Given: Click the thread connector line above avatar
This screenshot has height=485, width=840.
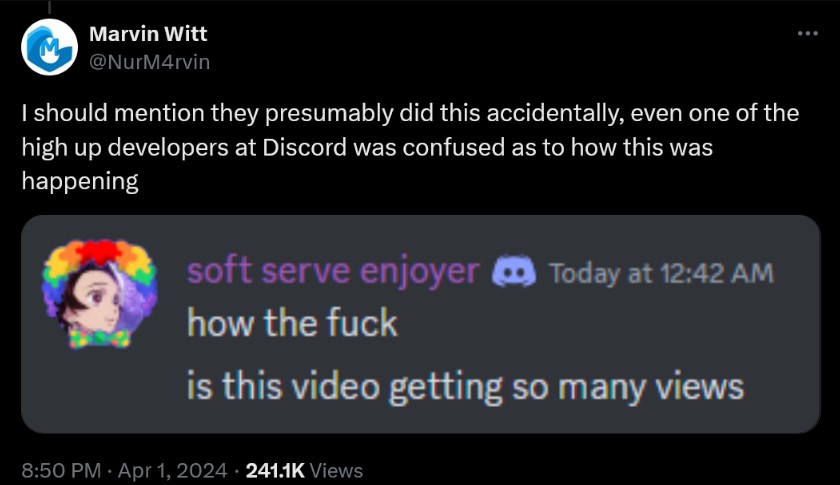Looking at the screenshot, I should point(49,6).
